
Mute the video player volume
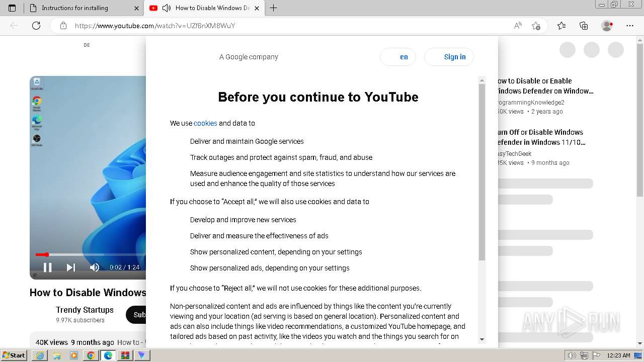95,267
